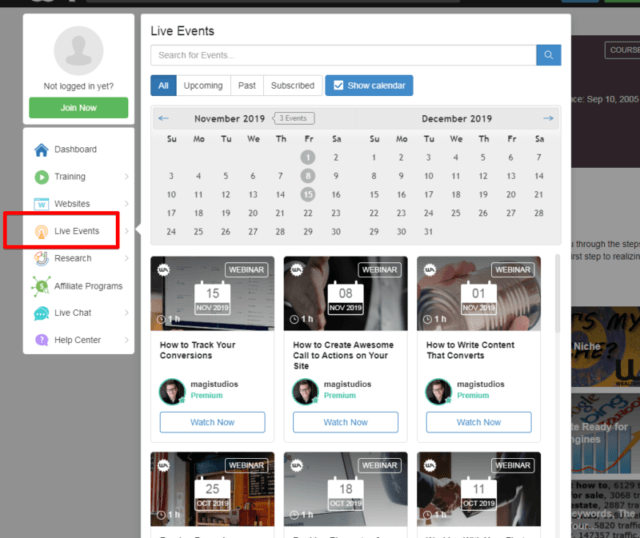640x538 pixels.
Task: Watch Now for Create Awesome Call to Actions
Action: pos(345,422)
